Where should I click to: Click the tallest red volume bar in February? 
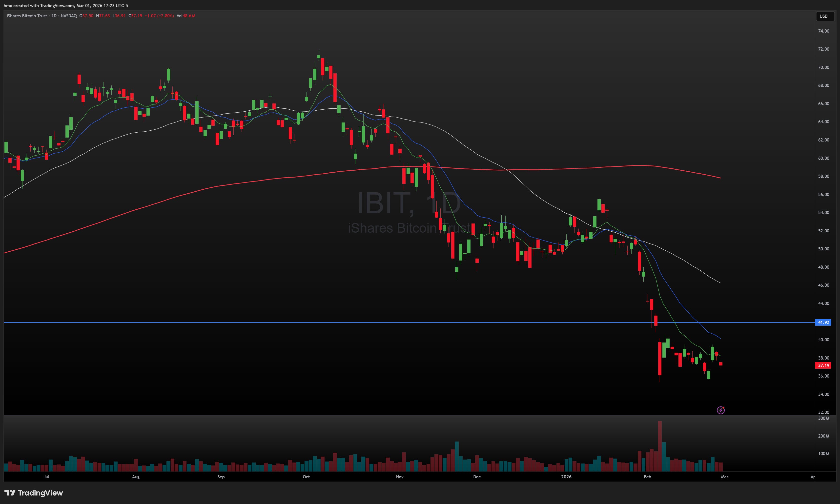[660, 447]
